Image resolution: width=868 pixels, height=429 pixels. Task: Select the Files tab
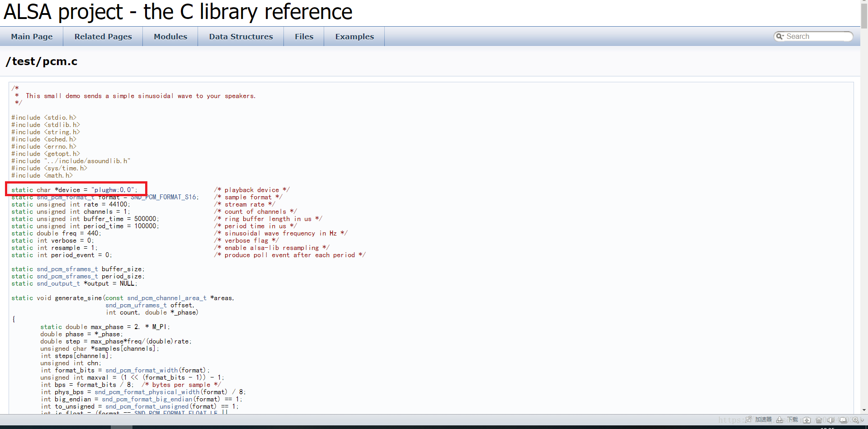pos(304,36)
